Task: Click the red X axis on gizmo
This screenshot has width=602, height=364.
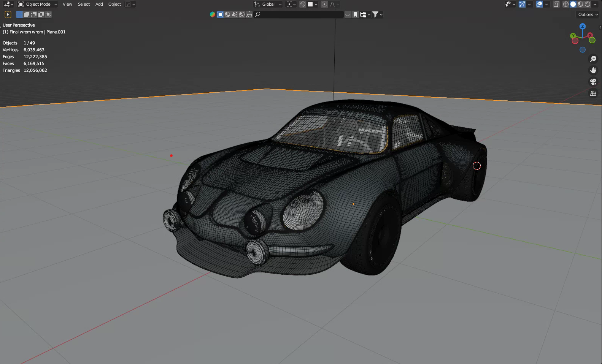Action: [x=591, y=35]
